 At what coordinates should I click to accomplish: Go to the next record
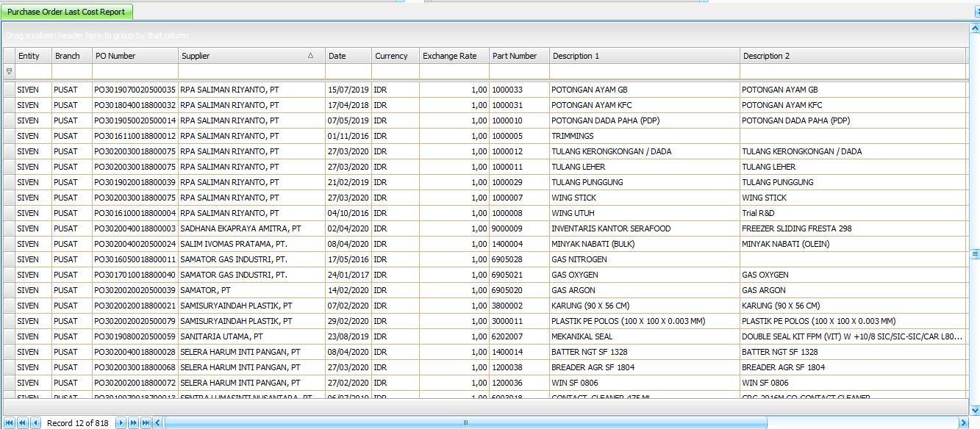(121, 422)
